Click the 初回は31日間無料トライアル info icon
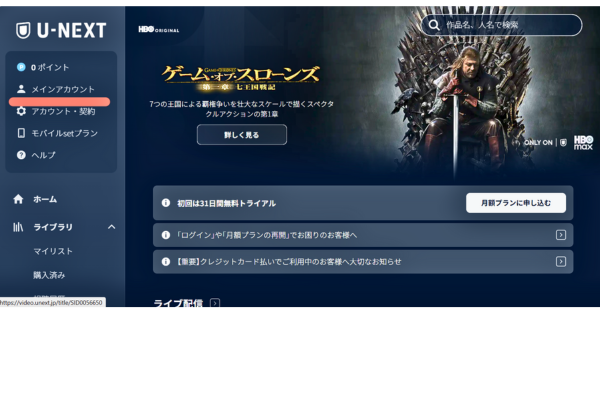 click(166, 203)
